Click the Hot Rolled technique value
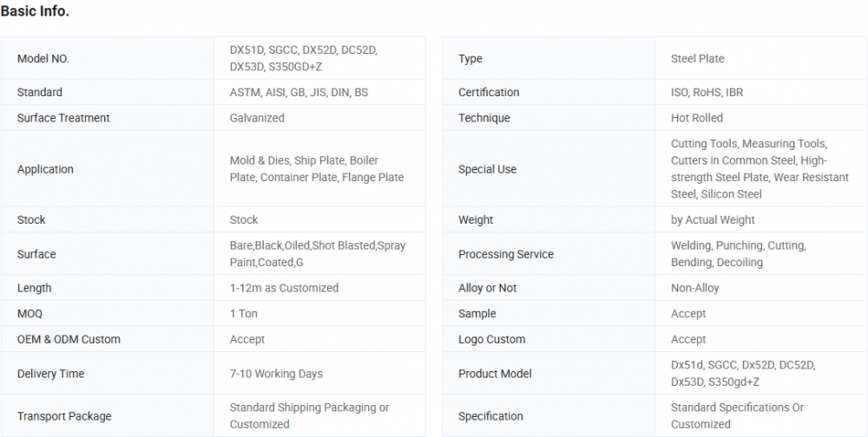 [x=696, y=118]
